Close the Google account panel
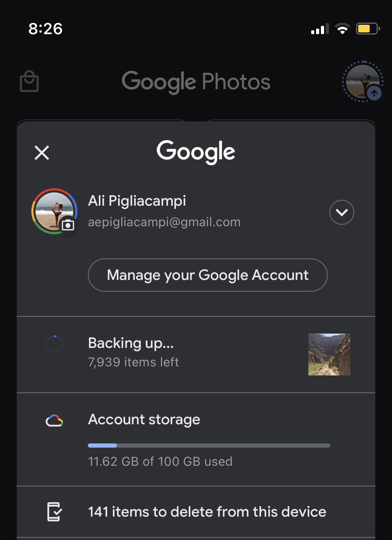 pos(42,153)
